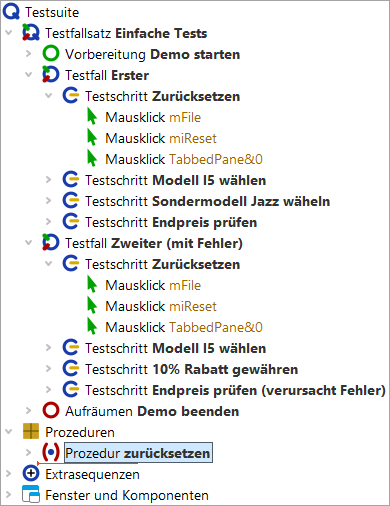Expand Testschritt Sondermodell Jazz wäheln
The image size is (390, 506).
(49, 201)
